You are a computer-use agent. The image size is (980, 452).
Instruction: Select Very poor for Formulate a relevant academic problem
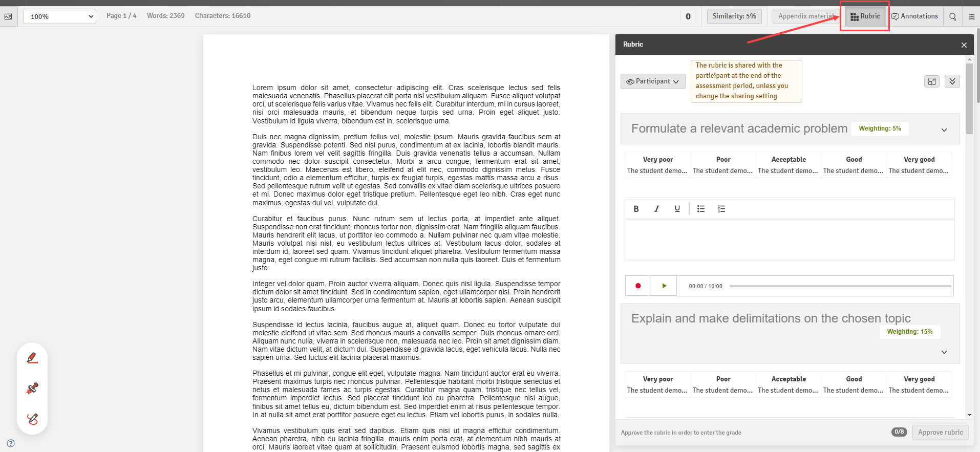click(x=658, y=165)
